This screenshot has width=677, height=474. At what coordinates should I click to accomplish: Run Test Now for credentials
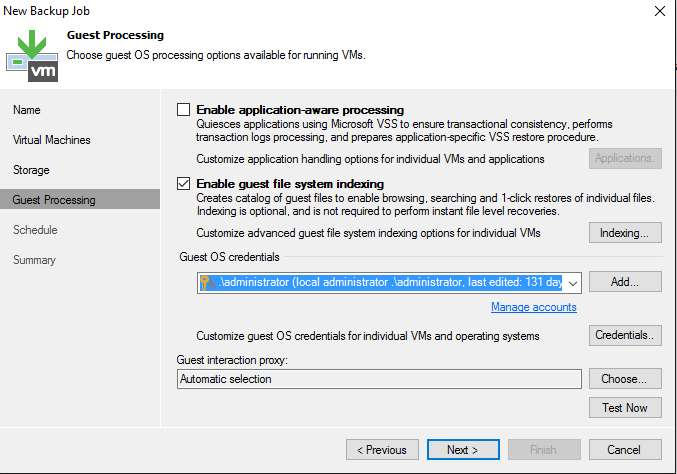point(625,408)
